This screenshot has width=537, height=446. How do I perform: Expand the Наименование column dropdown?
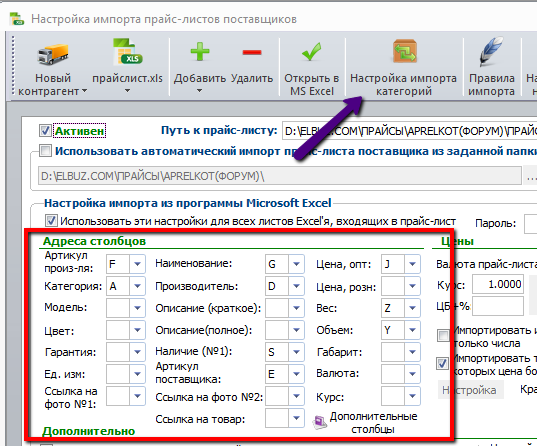(296, 264)
